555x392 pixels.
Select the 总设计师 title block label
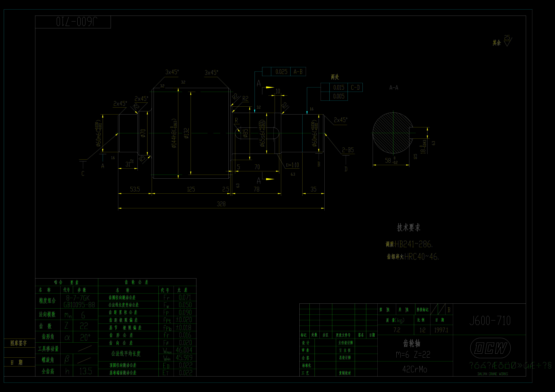click(345, 358)
